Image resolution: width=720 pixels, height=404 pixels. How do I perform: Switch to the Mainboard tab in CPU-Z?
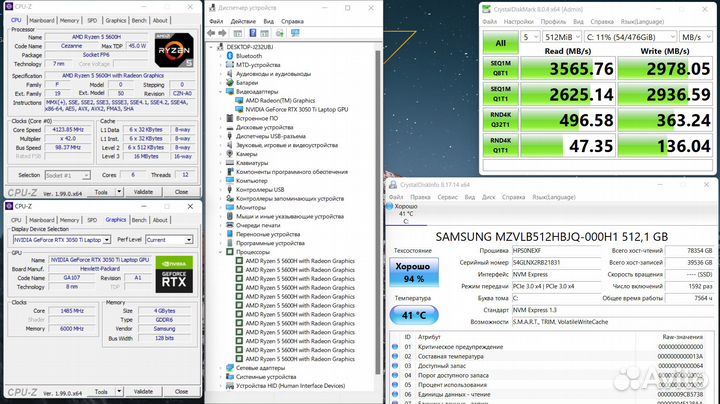pyautogui.click(x=40, y=20)
